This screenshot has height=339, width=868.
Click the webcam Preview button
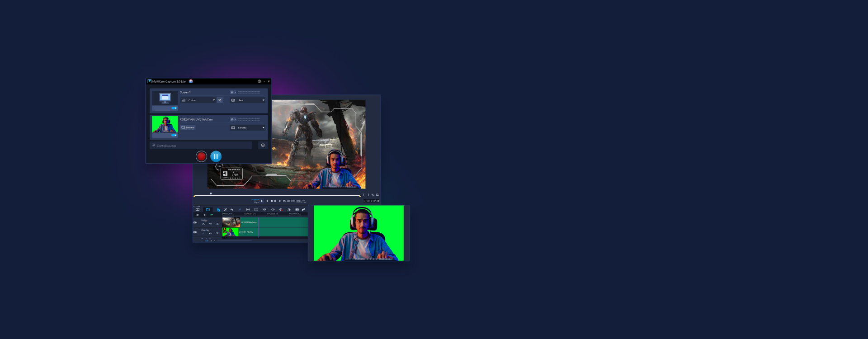point(188,127)
